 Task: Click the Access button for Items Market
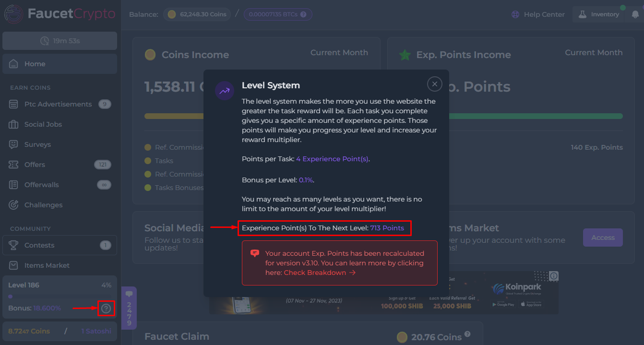click(603, 238)
